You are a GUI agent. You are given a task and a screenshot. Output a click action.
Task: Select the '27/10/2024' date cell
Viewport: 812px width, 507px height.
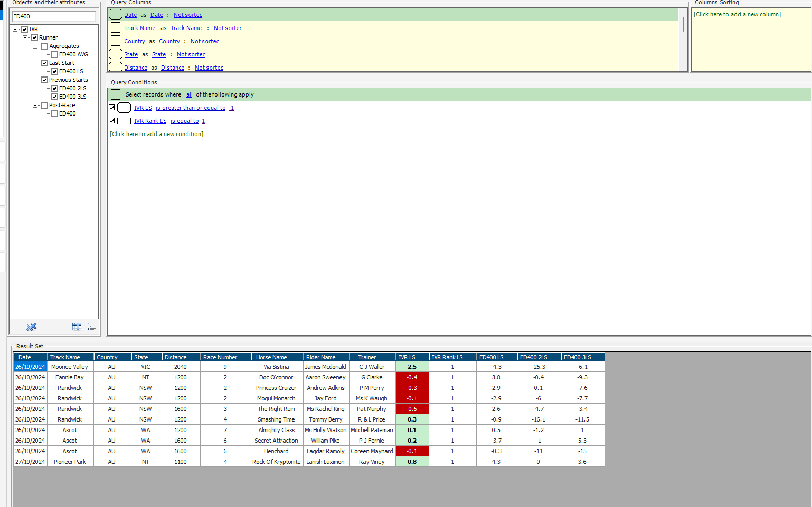30,462
